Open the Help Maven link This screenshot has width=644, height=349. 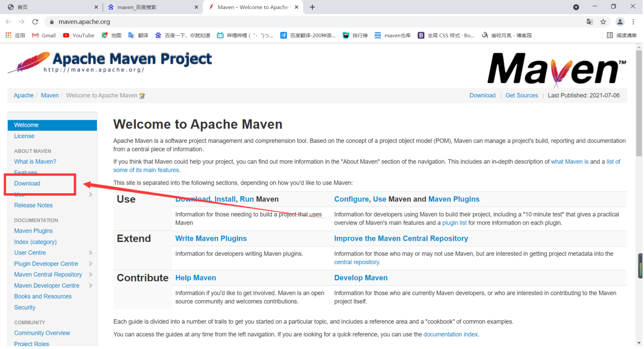click(x=196, y=278)
